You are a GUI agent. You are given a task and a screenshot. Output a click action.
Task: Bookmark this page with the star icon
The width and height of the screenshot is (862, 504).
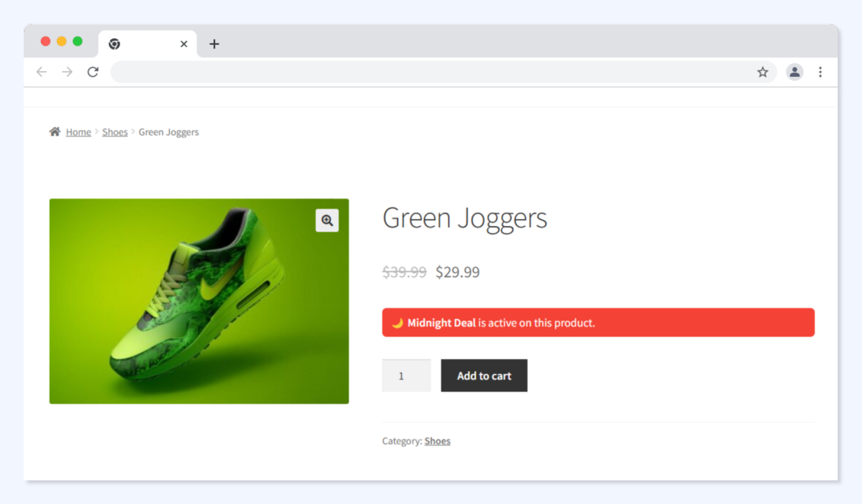click(762, 72)
